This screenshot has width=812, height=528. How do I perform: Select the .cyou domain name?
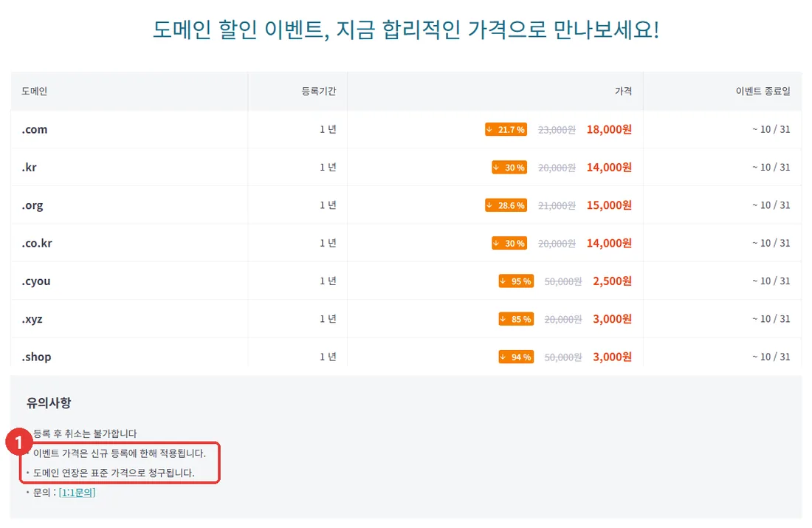(35, 281)
